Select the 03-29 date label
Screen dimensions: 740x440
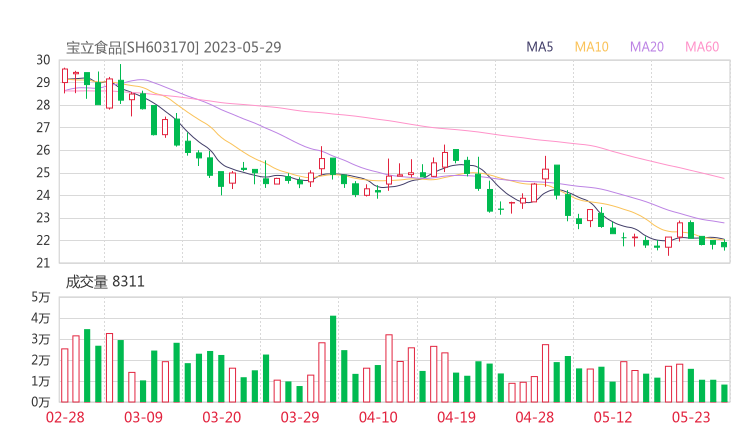[300, 417]
